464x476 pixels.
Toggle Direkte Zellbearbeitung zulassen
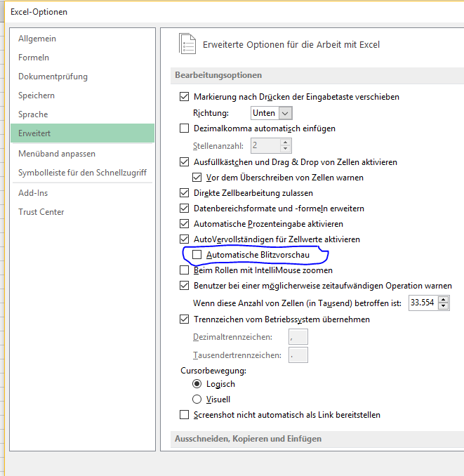pyautogui.click(x=184, y=193)
